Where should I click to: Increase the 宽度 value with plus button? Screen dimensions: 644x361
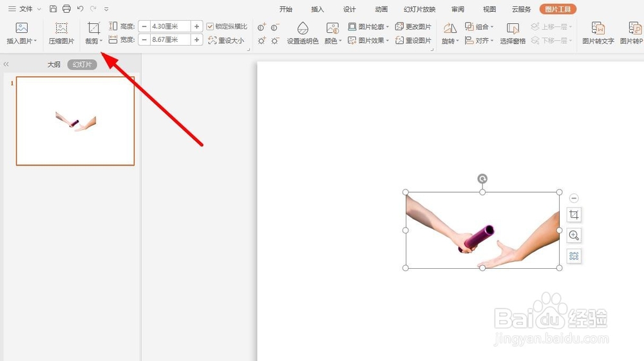[196, 39]
